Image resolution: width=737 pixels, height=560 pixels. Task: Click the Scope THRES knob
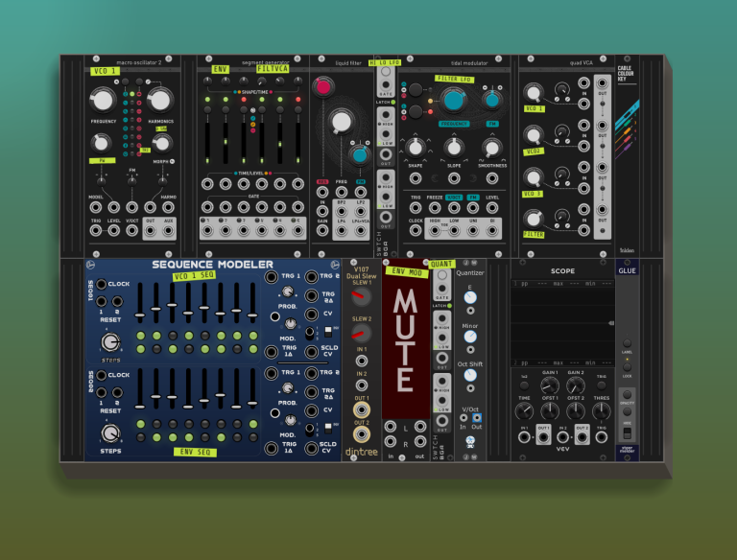tap(601, 412)
